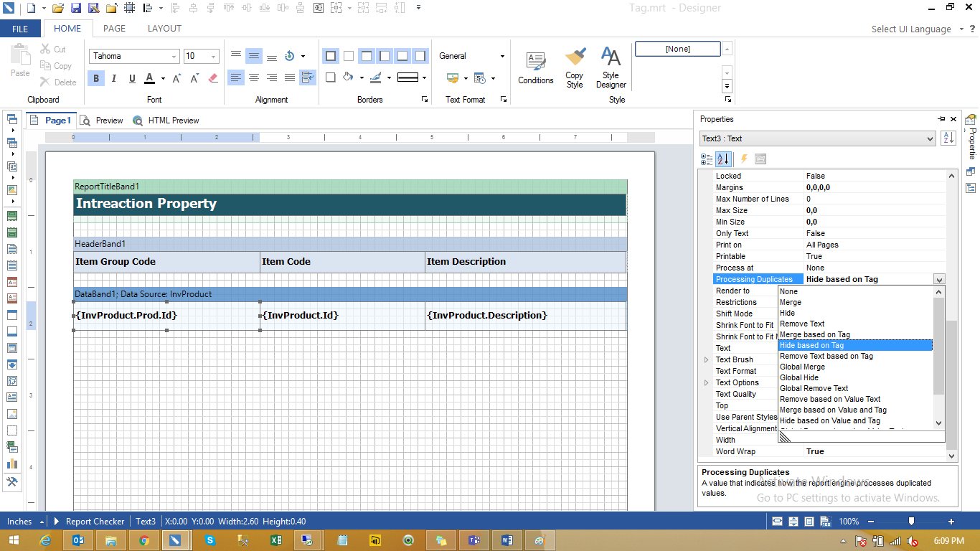
Task: Toggle Bold formatting
Action: [x=97, y=78]
